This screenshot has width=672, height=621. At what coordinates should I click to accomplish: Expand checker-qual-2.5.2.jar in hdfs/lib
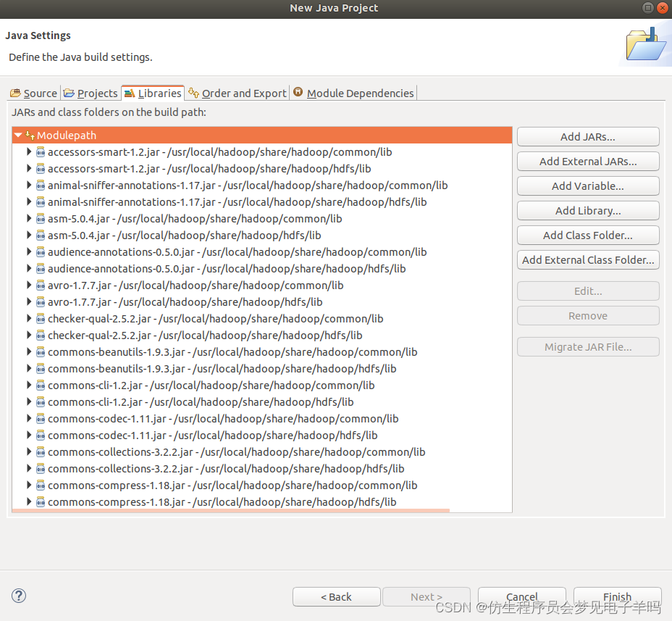click(29, 335)
